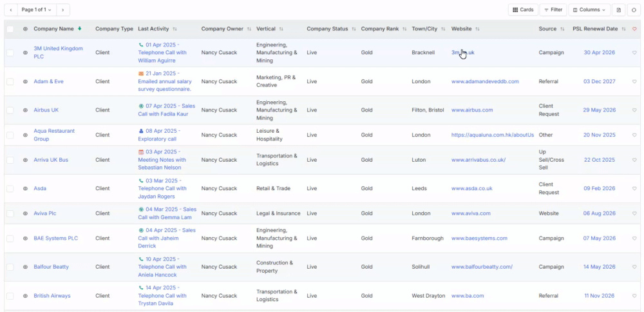This screenshot has width=644, height=312.
Task: Switch to Cards view
Action: click(523, 10)
